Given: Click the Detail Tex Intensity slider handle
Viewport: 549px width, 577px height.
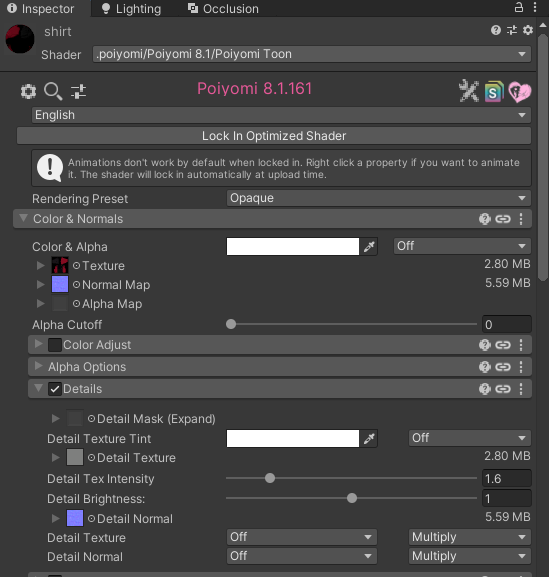Looking at the screenshot, I should (270, 478).
